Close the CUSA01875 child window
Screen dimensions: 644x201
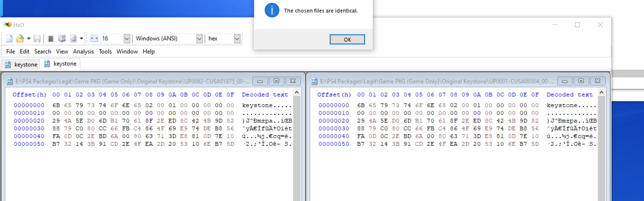pos(293,81)
